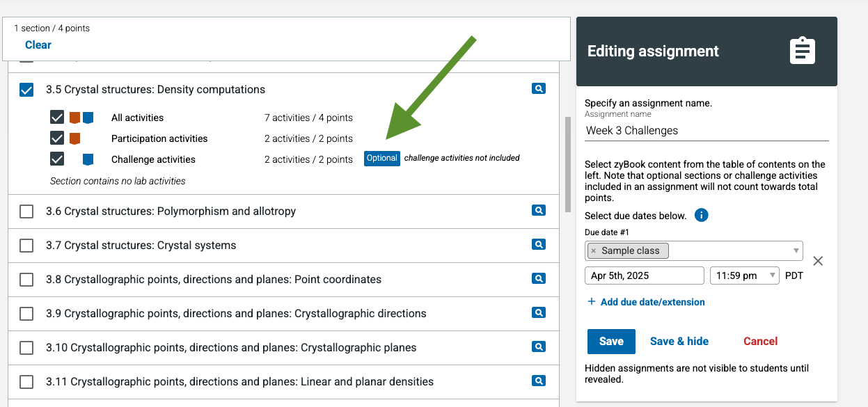
Task: Click the 3.6 Crystal structures: Polymorphism and allotropy title
Action: tap(171, 212)
